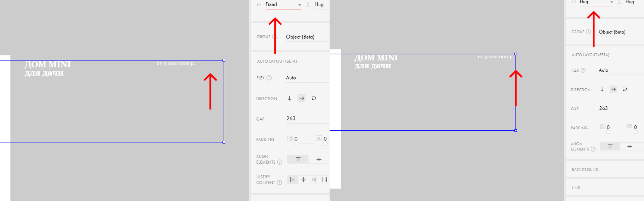Click the FLEX help icon in left panel

269,78
